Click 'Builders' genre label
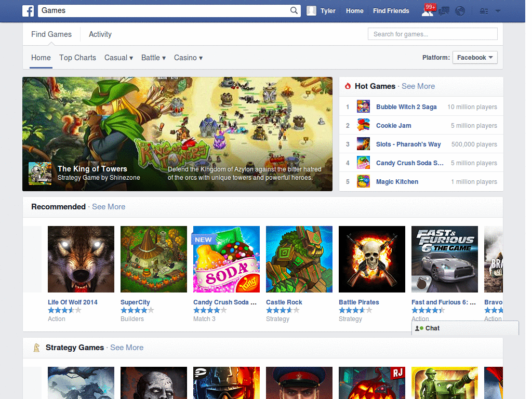Image resolution: width=532 pixels, height=399 pixels. (x=132, y=318)
